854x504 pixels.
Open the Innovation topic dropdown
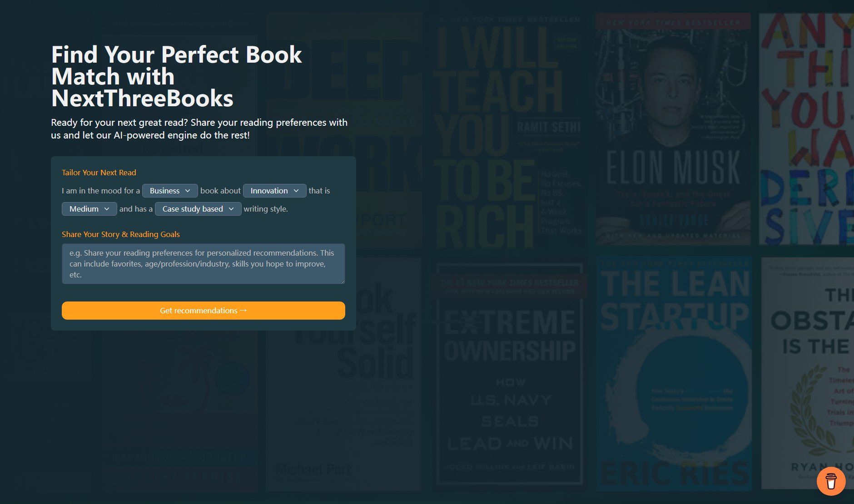274,191
